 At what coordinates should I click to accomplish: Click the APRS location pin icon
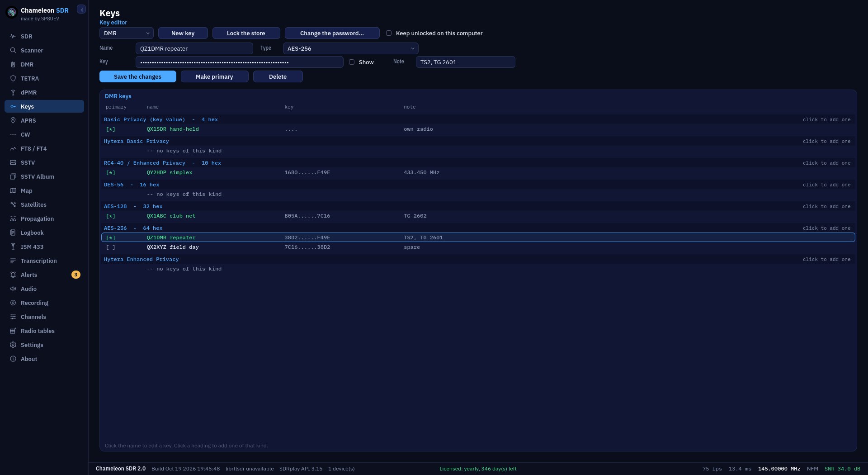pyautogui.click(x=13, y=120)
